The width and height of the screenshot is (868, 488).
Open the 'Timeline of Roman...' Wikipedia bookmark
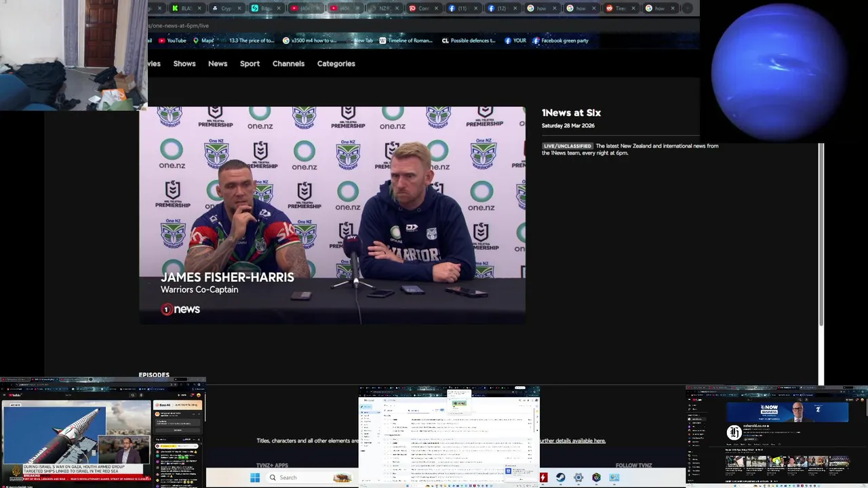(406, 41)
